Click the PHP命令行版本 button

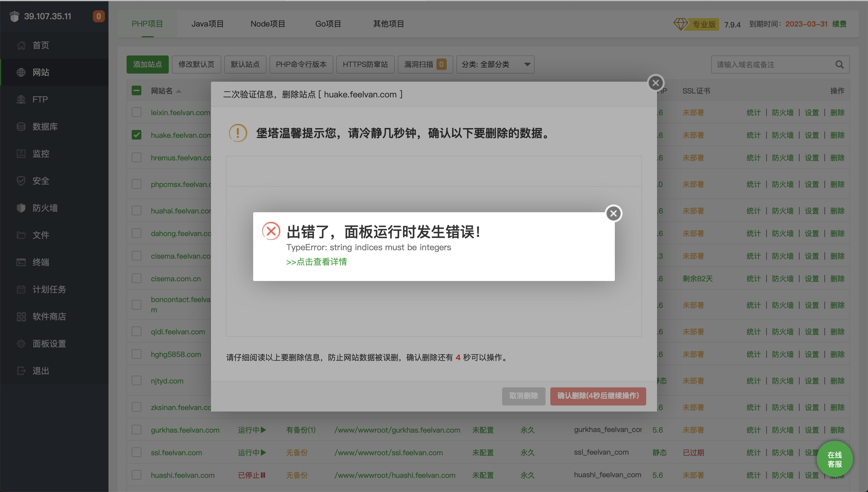(x=301, y=65)
